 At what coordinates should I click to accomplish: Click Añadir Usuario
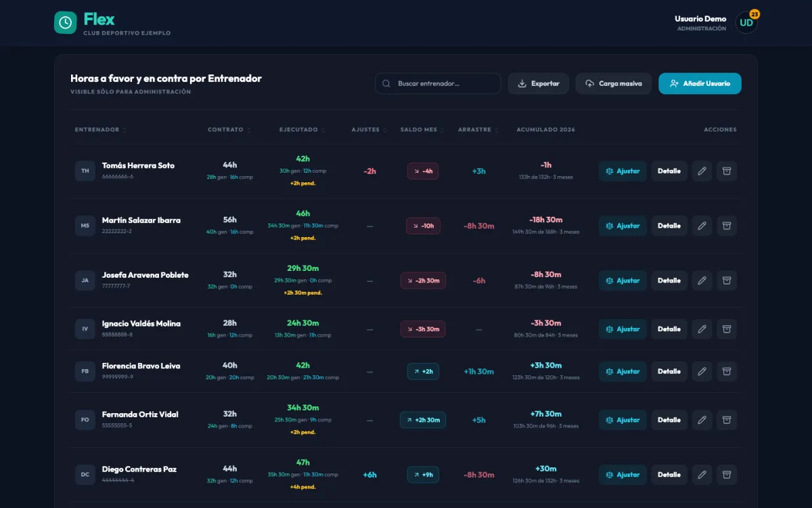click(700, 83)
